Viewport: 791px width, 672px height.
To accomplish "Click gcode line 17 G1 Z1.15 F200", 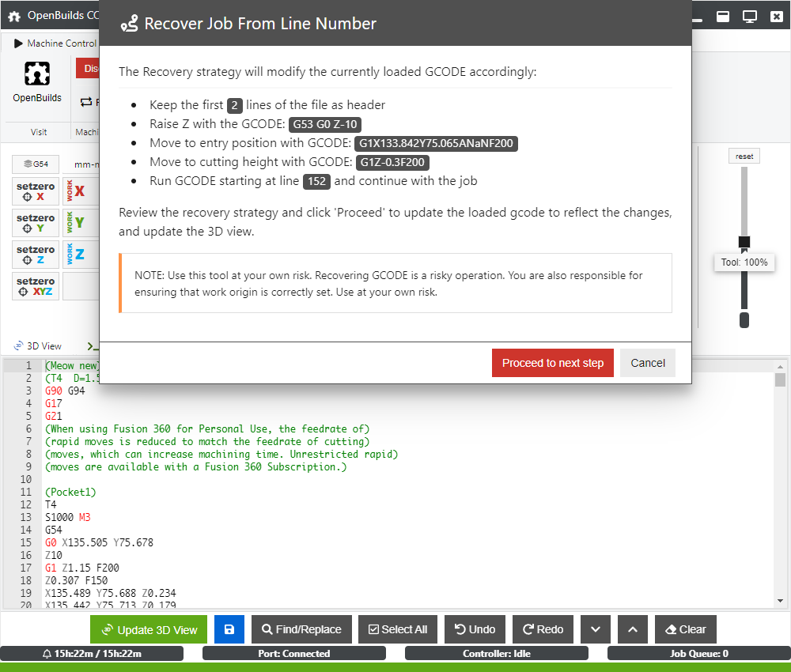I will click(x=82, y=568).
